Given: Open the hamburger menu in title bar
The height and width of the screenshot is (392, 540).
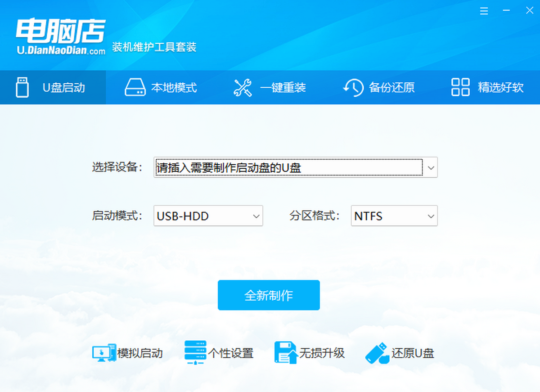Looking at the screenshot, I should pos(484,11).
